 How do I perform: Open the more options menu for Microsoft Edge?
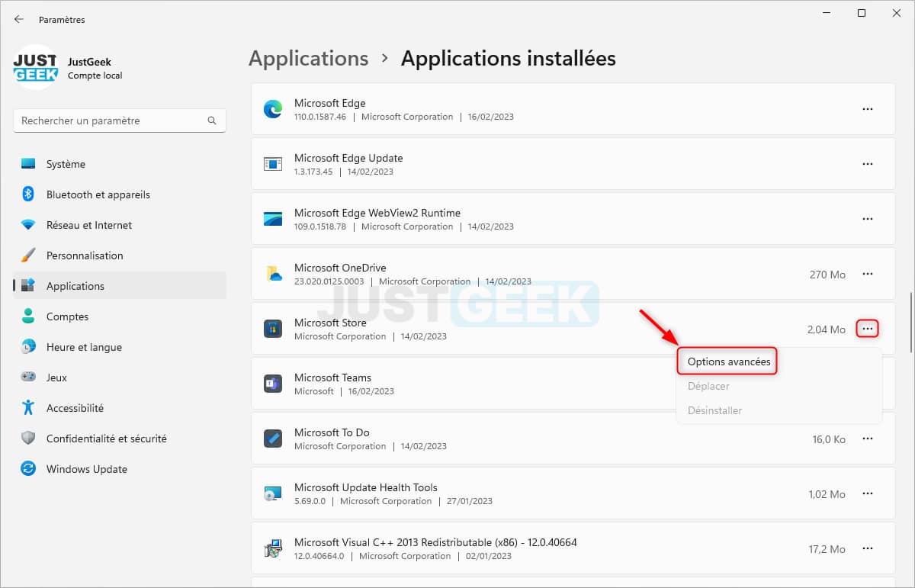click(x=868, y=109)
